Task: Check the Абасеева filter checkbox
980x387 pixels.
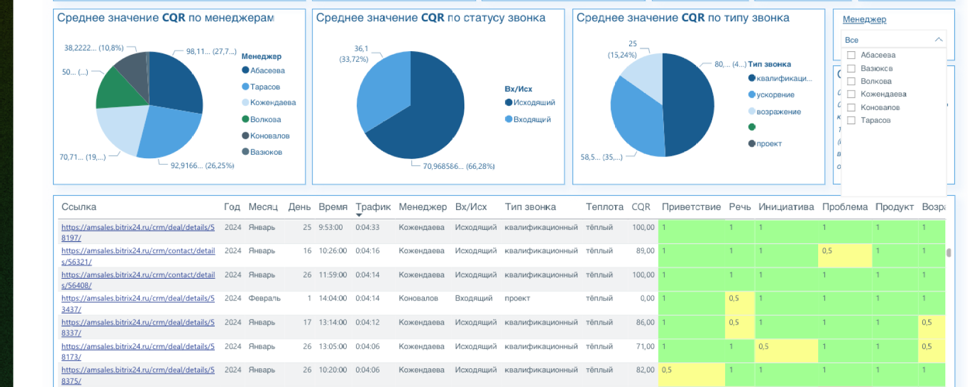Action: click(x=851, y=55)
